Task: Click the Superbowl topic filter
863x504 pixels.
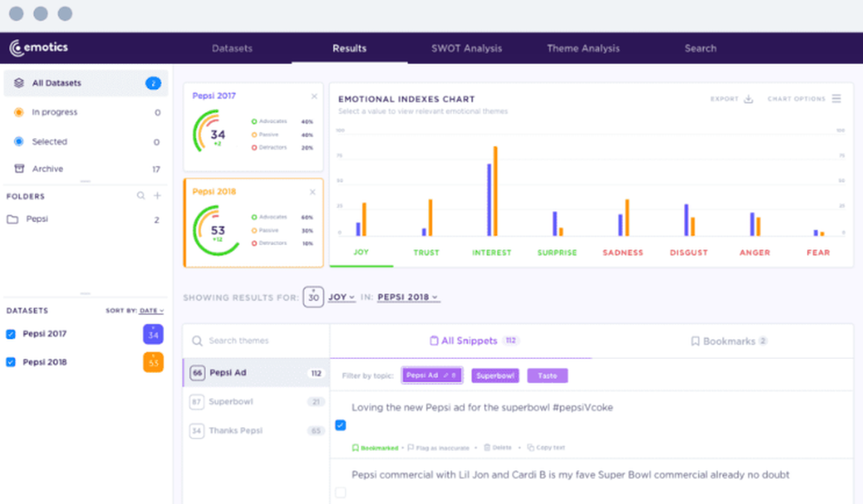Action: (494, 375)
